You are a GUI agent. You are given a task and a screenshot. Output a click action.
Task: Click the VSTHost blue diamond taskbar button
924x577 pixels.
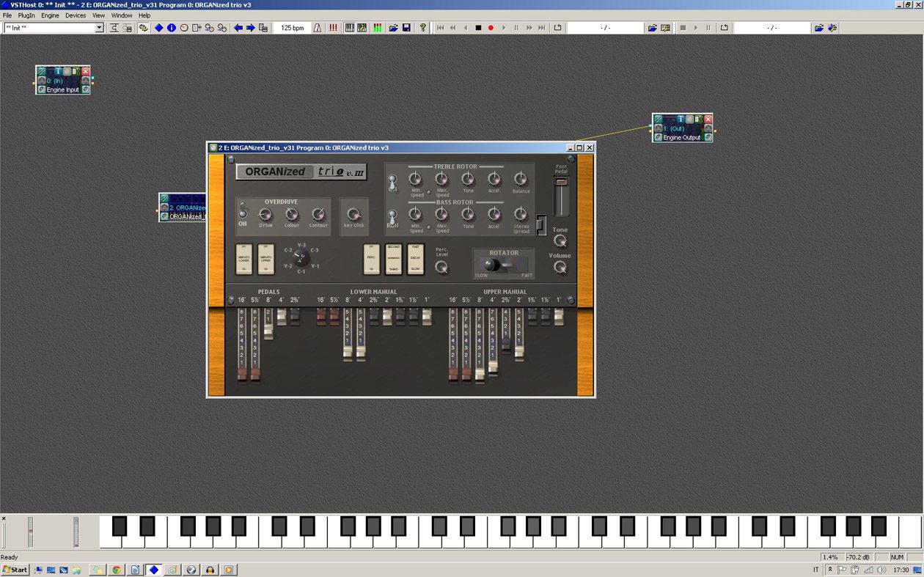154,570
